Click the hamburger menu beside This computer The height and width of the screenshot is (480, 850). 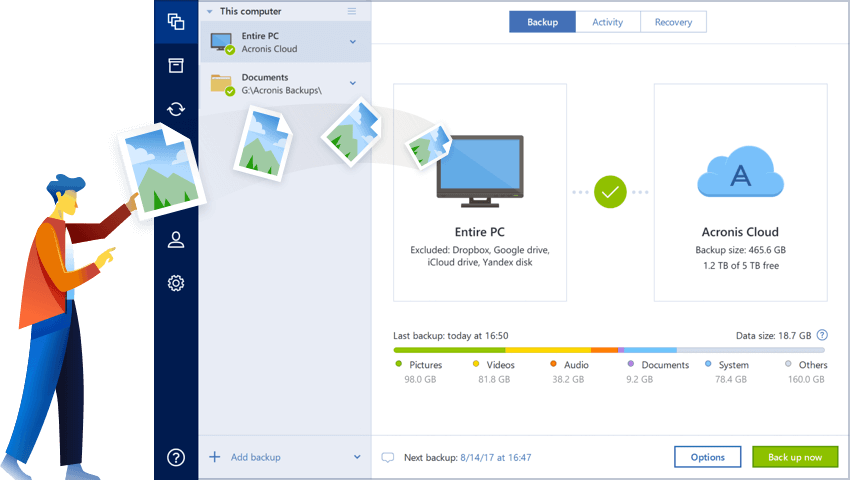click(x=352, y=11)
